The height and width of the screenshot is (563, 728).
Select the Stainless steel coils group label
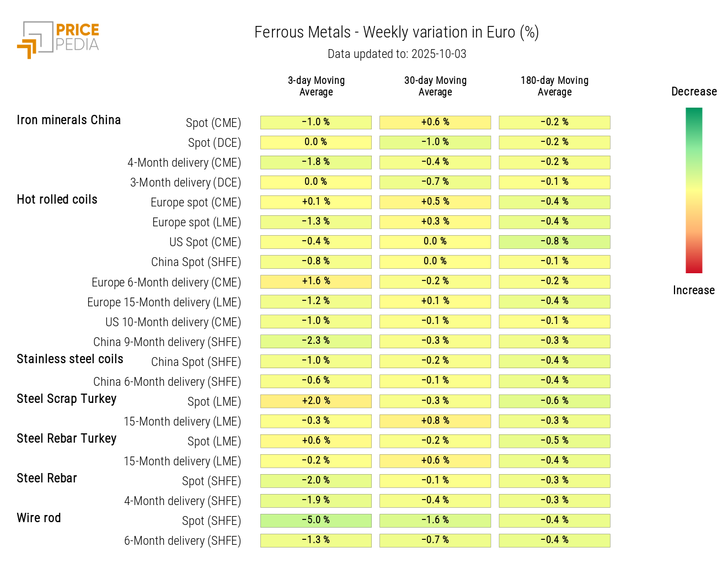coord(70,359)
